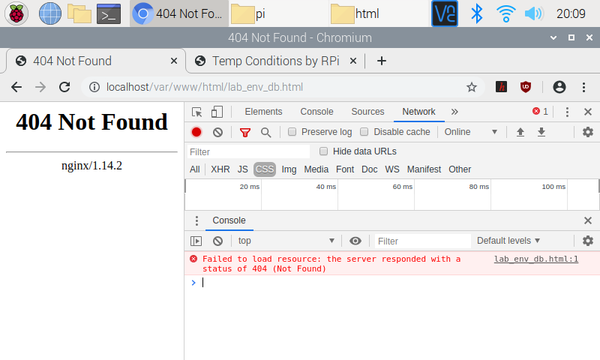Image resolution: width=600 pixels, height=360 pixels.
Task: Enable Disable cache checkbox
Action: click(x=364, y=132)
